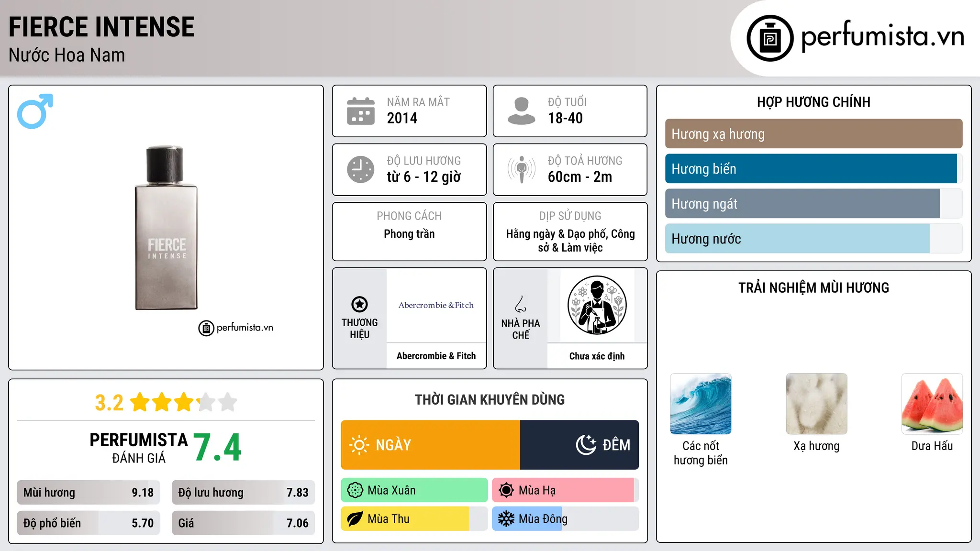This screenshot has height=551, width=980.
Task: Click the FIERCE INTENSE title
Action: click(x=101, y=27)
